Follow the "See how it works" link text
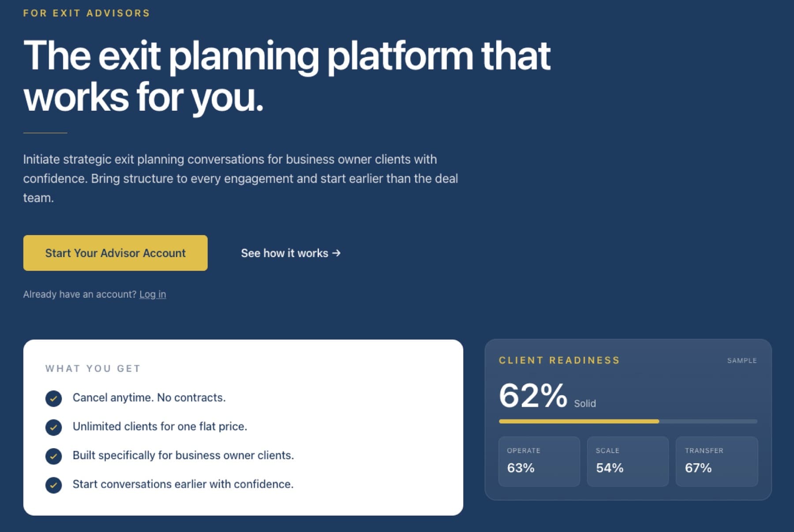794x532 pixels. pyautogui.click(x=285, y=253)
